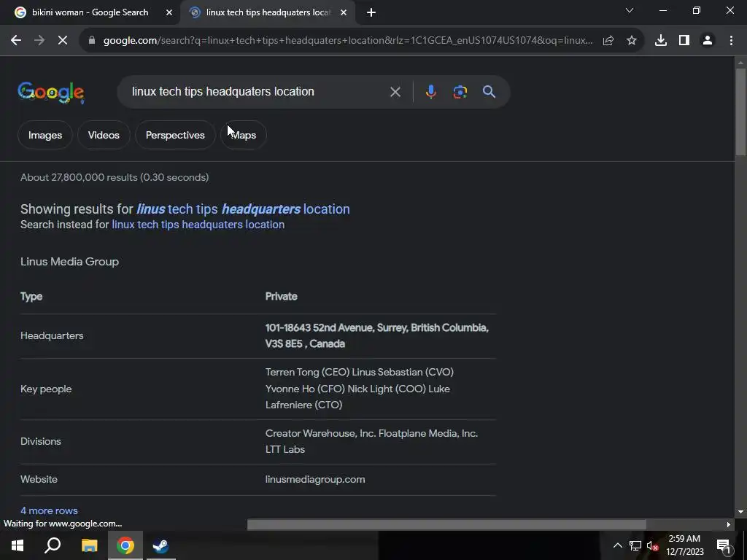The image size is (747, 560).
Task: Click the Private type value
Action: 281,296
